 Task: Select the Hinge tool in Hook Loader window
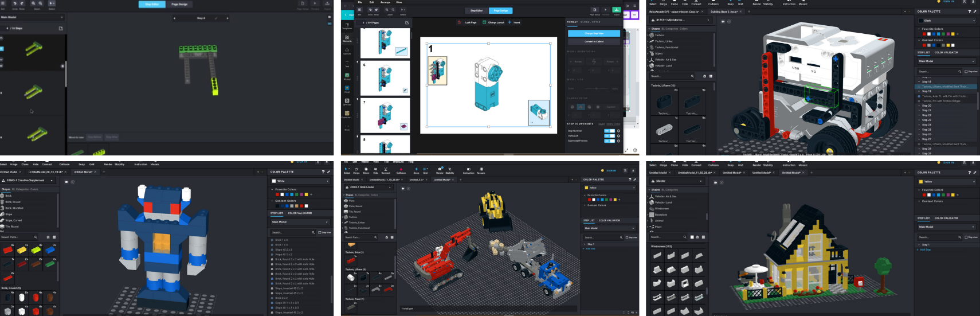[x=356, y=170]
